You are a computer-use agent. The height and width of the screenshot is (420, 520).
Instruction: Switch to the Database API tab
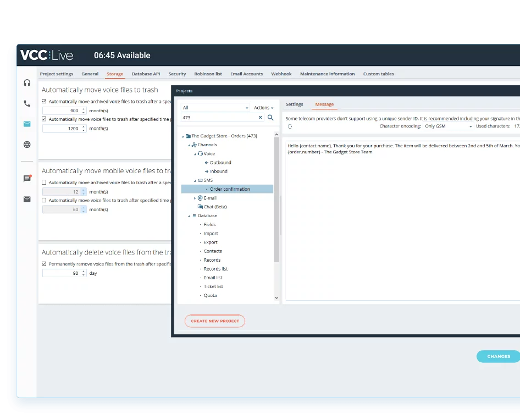point(146,74)
